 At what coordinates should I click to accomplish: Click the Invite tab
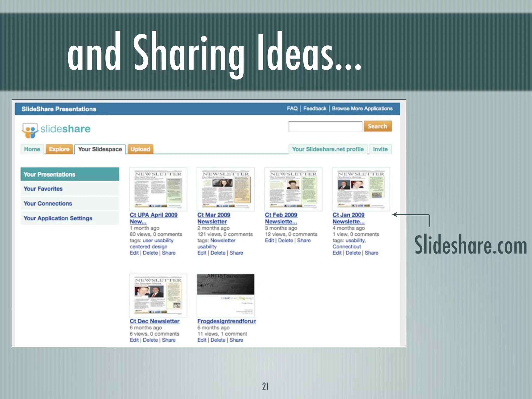tap(380, 149)
